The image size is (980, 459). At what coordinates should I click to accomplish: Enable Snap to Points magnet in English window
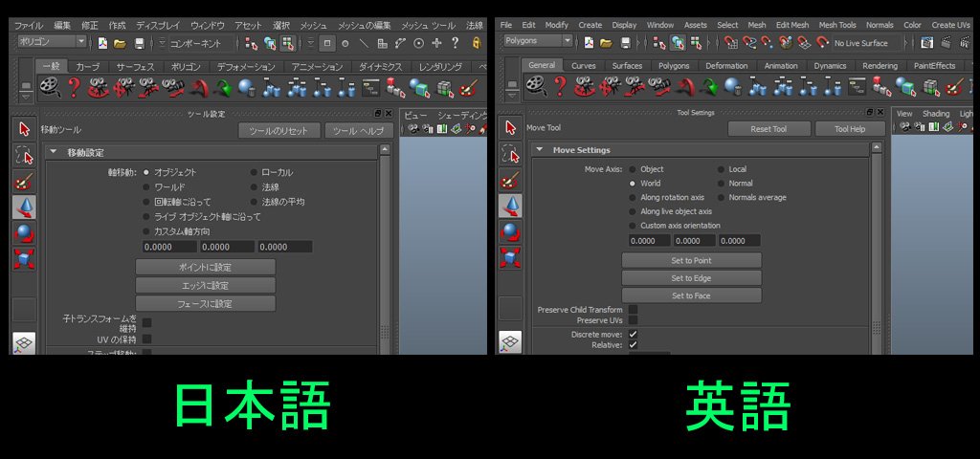pos(767,43)
